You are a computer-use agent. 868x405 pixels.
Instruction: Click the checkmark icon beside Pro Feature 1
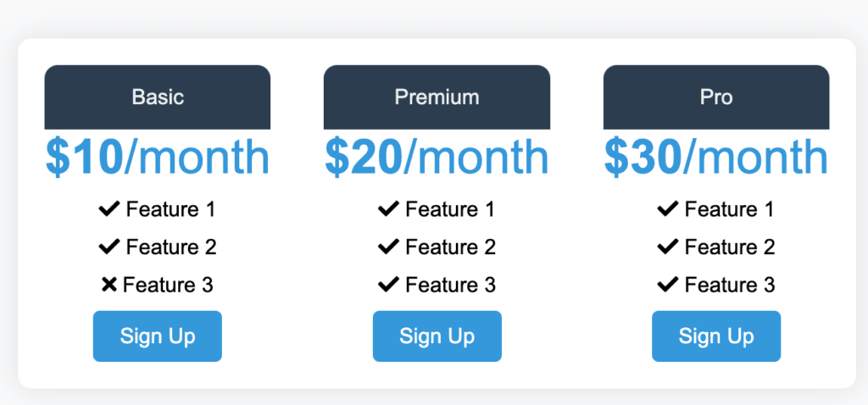tap(668, 208)
